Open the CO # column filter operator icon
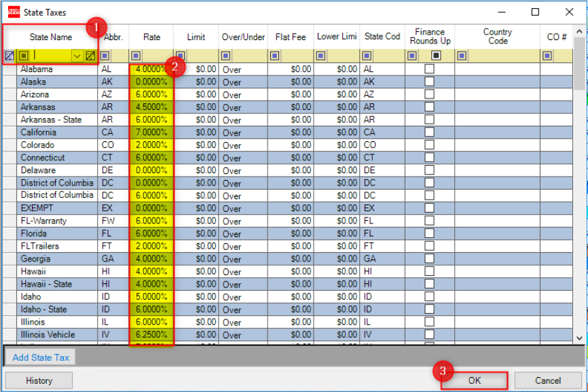Image resolution: width=588 pixels, height=392 pixels. coord(547,56)
